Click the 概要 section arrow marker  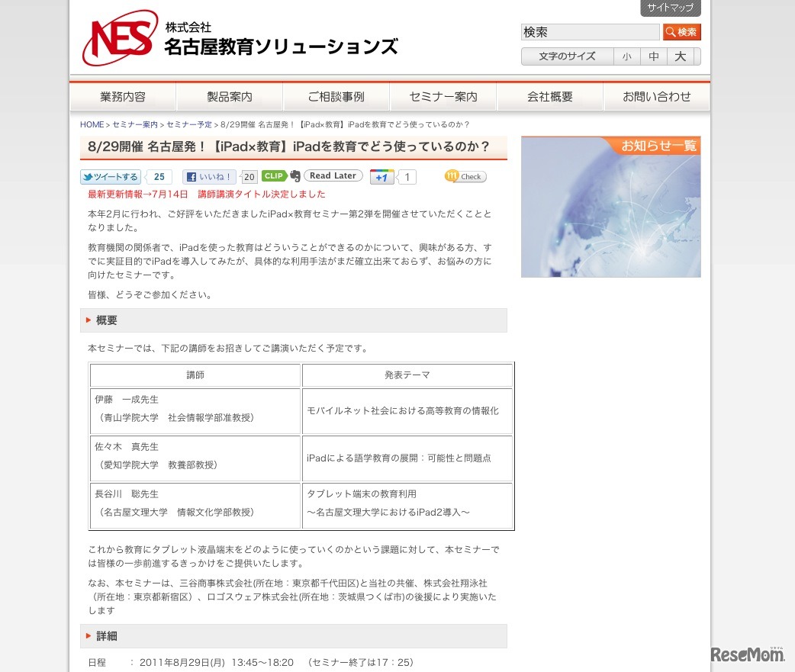(89, 320)
